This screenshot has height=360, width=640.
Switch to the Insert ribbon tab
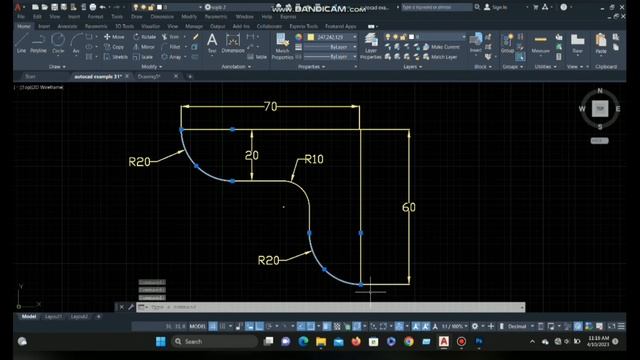point(44,26)
